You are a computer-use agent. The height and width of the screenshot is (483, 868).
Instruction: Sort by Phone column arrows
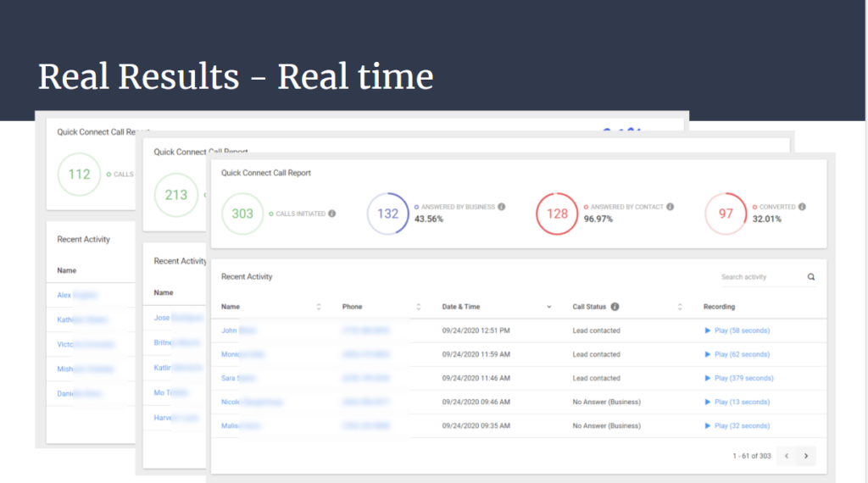[x=419, y=307]
